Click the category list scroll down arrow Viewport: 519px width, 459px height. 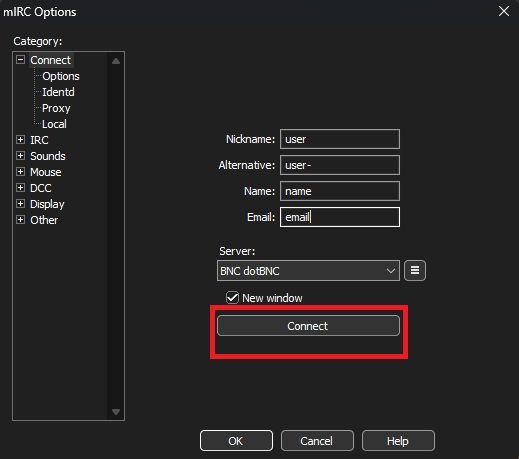click(116, 412)
